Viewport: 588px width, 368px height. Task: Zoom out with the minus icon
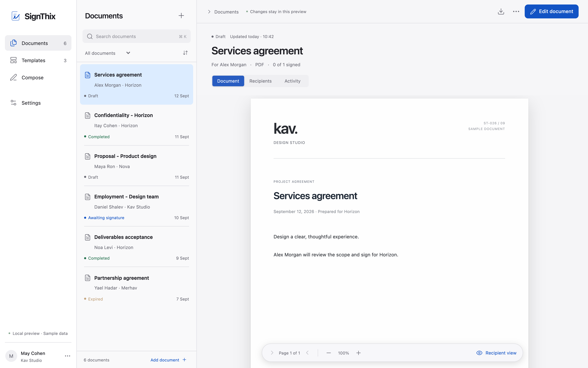329,353
